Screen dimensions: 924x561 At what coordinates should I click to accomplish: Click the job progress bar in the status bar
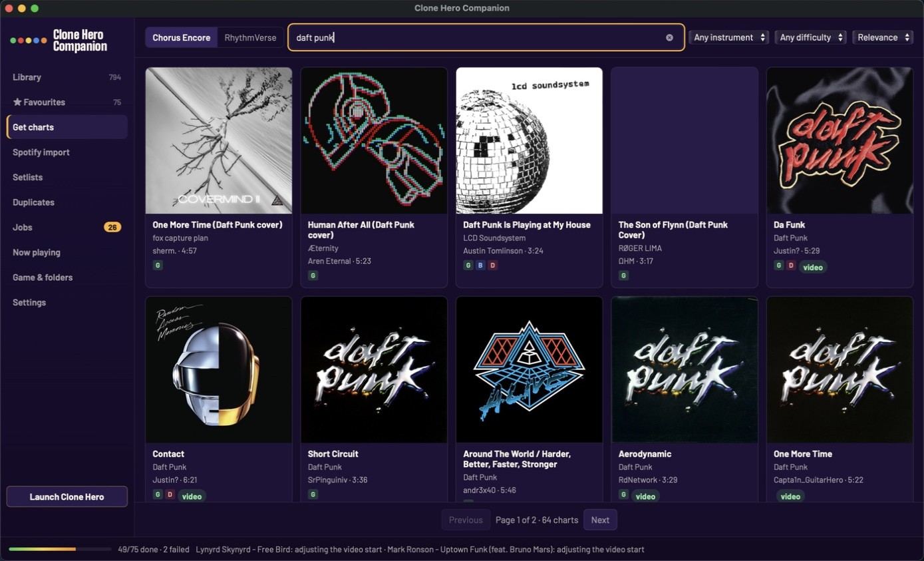pos(60,549)
